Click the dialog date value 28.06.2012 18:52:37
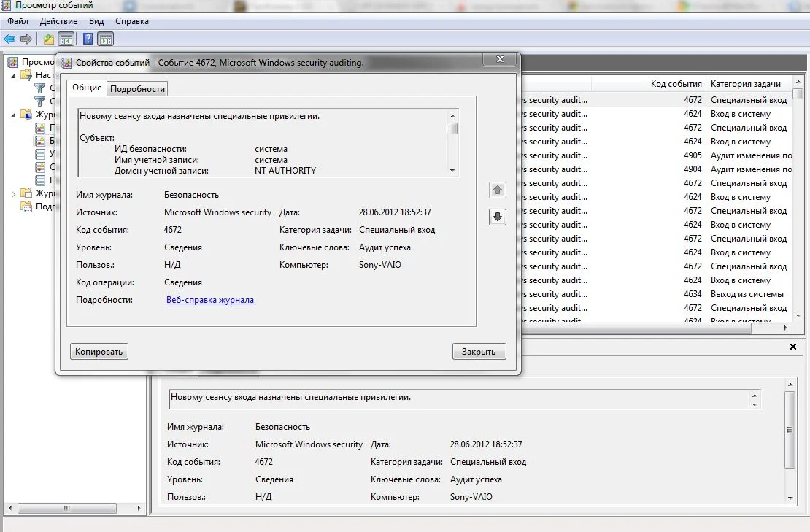This screenshot has height=532, width=810. coord(395,212)
